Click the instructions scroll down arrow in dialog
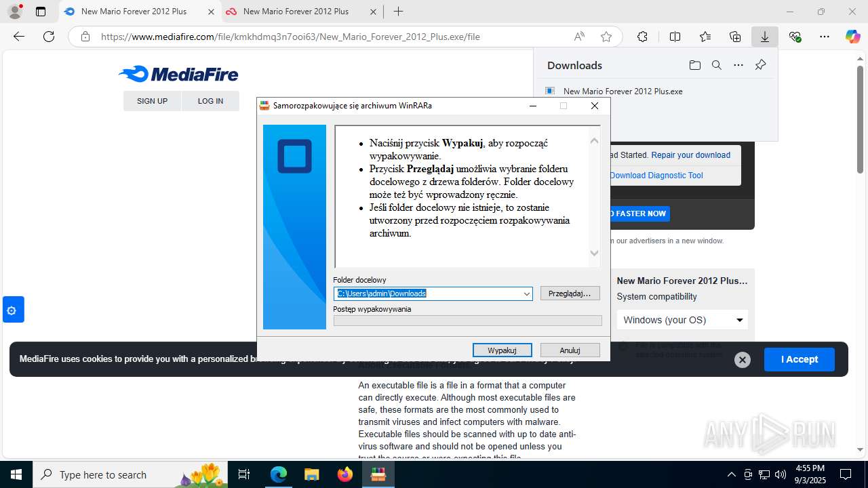 pyautogui.click(x=594, y=253)
